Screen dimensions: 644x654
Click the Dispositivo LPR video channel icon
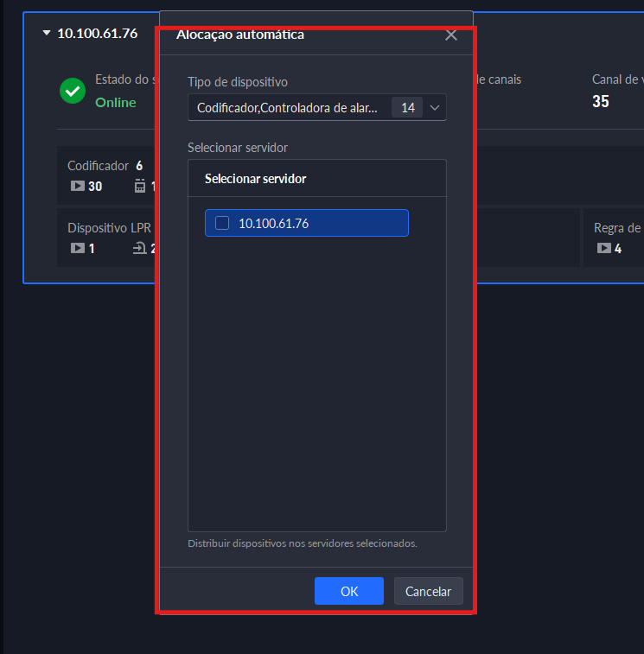click(x=77, y=248)
